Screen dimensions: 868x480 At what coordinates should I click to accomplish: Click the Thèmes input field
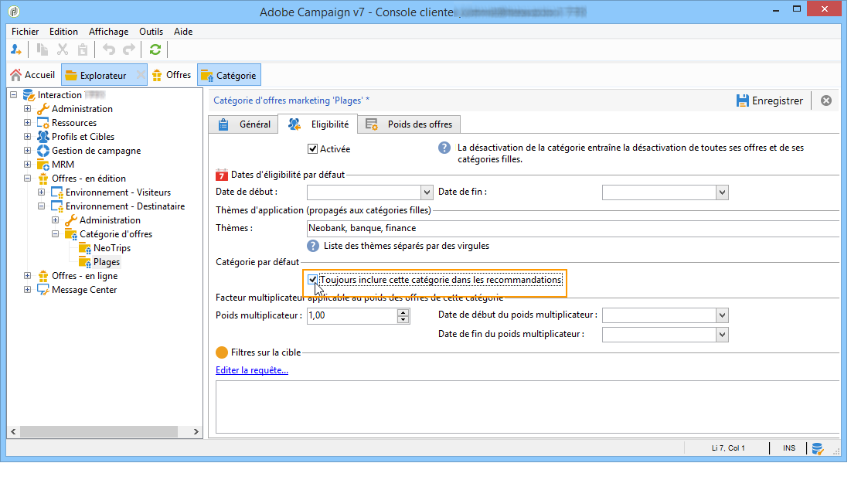[x=573, y=228]
